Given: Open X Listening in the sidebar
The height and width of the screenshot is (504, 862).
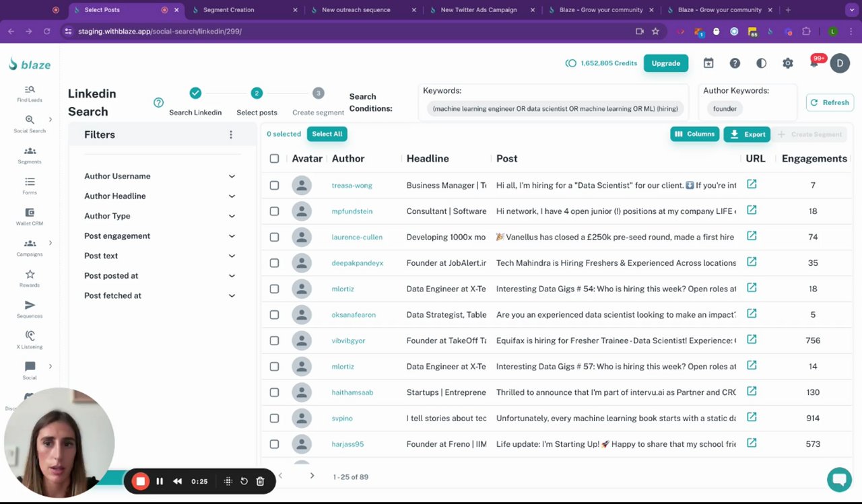Looking at the screenshot, I should click(30, 340).
